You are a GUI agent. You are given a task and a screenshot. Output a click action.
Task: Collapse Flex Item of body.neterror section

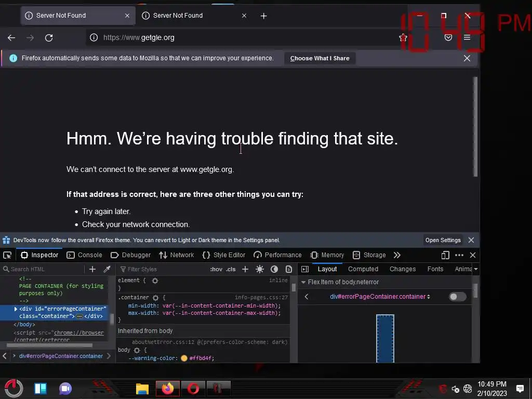pyautogui.click(x=303, y=282)
